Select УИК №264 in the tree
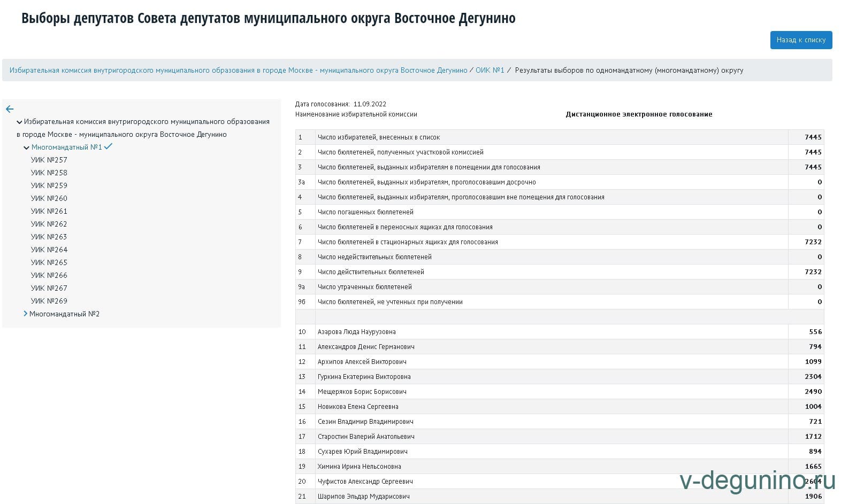The image size is (841, 504). pyautogui.click(x=49, y=250)
